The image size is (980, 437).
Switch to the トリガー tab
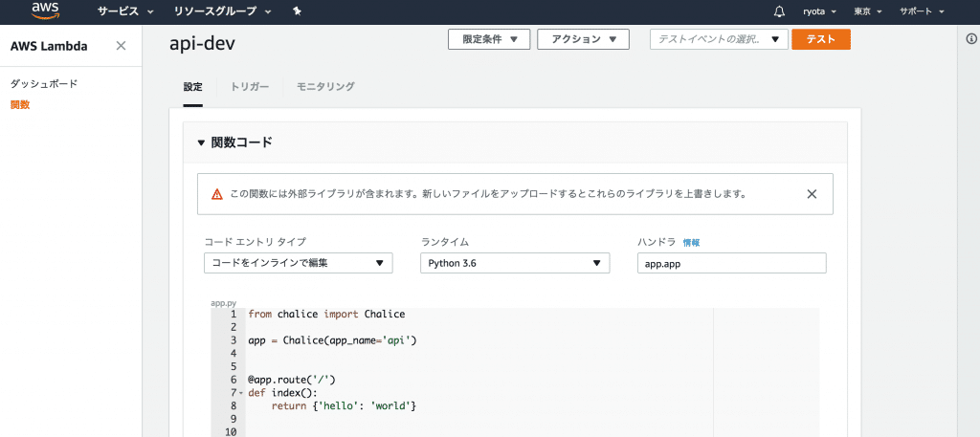pos(250,87)
